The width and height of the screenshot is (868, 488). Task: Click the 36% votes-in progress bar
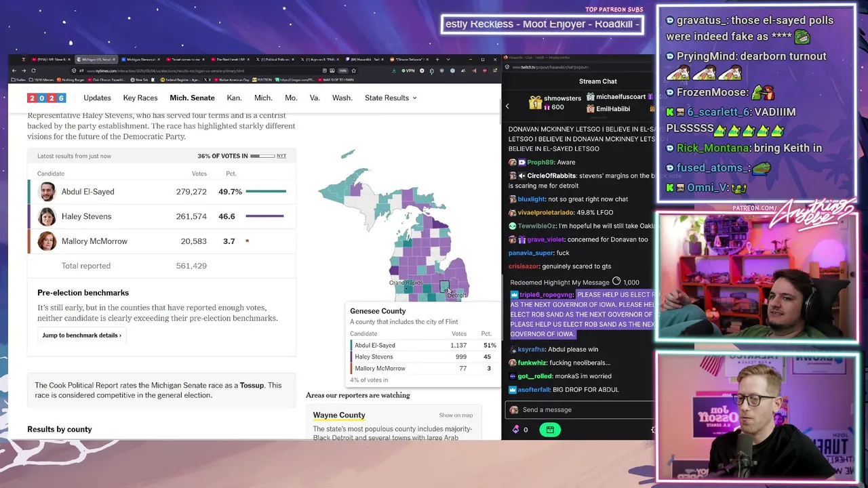coord(264,156)
